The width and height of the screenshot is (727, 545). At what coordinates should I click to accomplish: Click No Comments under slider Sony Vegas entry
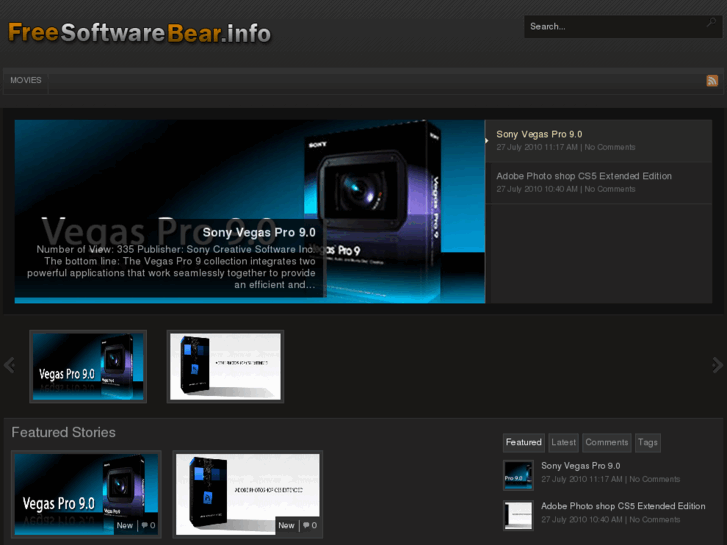(610, 147)
